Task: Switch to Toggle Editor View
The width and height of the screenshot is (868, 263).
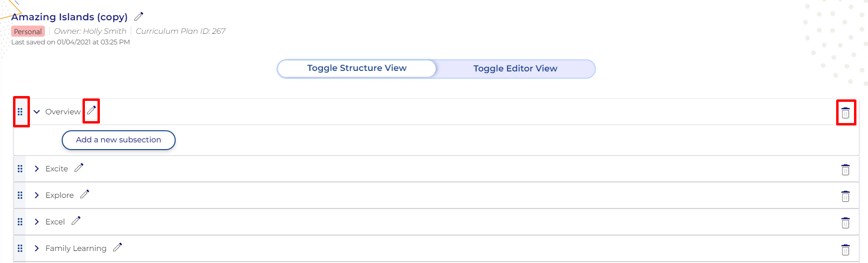Action: click(x=515, y=69)
